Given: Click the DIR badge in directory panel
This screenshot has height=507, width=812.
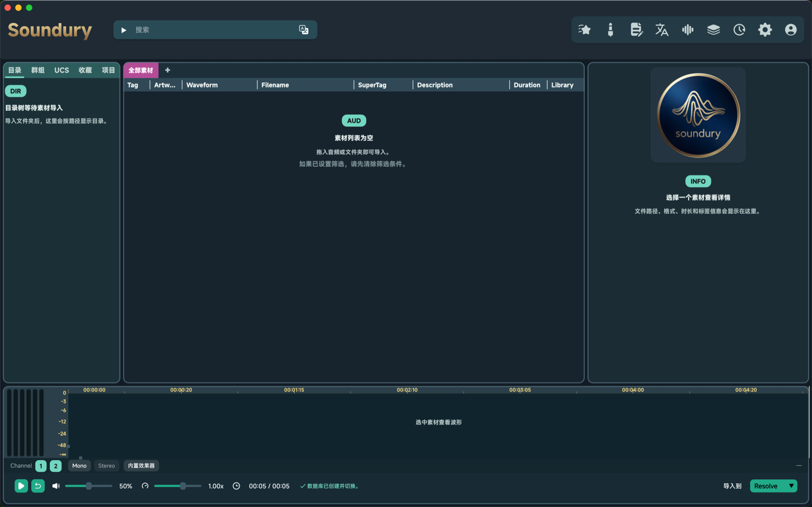Looking at the screenshot, I should pyautogui.click(x=16, y=91).
